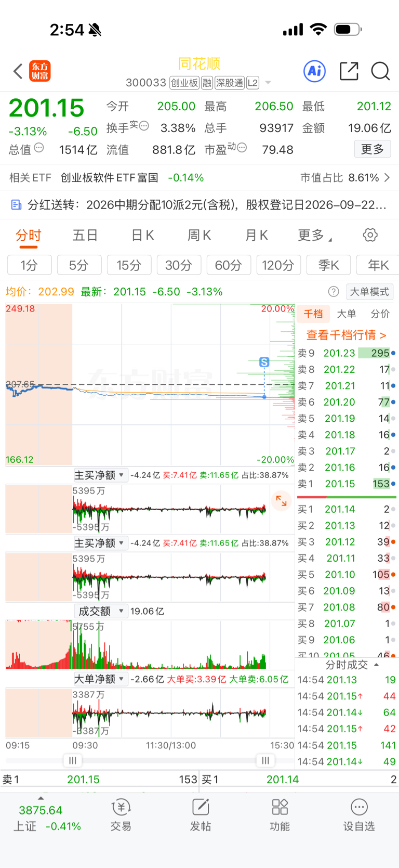Click the left timeline range slider handle
This screenshot has width=399, height=868.
(x=73, y=760)
